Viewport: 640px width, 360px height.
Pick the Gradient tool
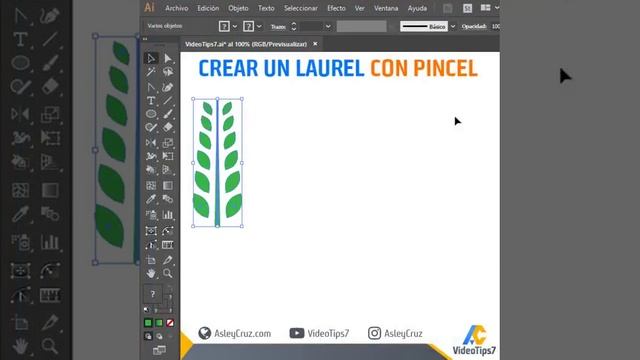click(168, 186)
